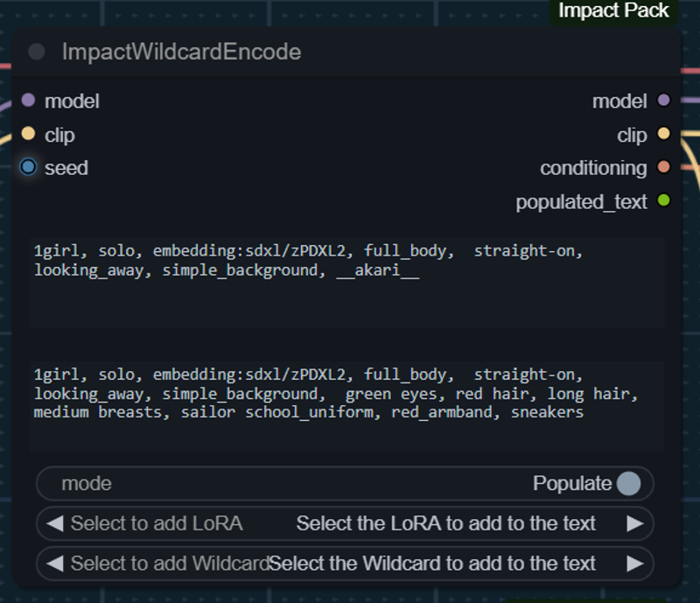Click the clip input socket dot
Image resolution: width=700 pixels, height=603 pixels.
coord(28,134)
